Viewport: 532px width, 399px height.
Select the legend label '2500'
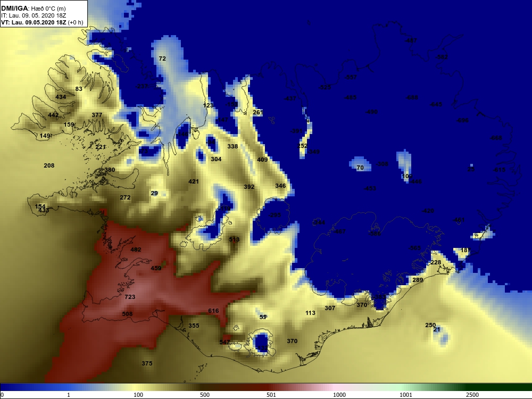(x=472, y=395)
